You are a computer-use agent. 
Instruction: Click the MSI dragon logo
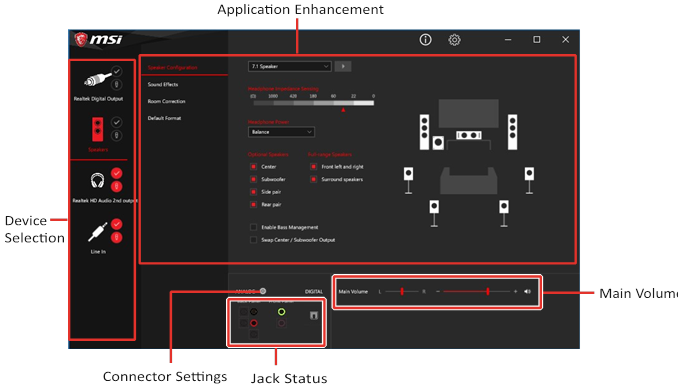pos(80,39)
